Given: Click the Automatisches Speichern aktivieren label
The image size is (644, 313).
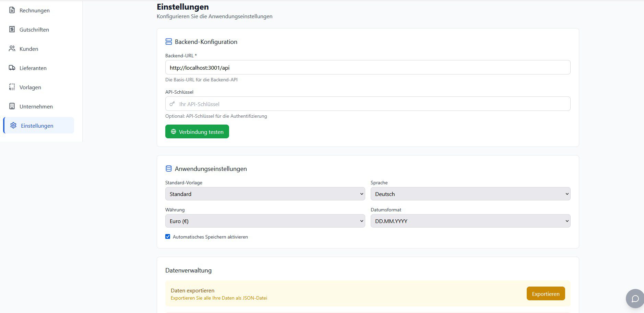Looking at the screenshot, I should pos(210,237).
